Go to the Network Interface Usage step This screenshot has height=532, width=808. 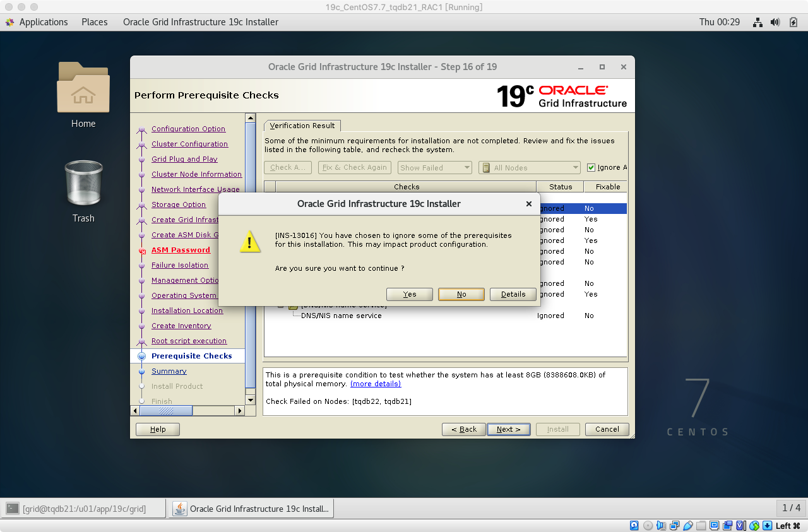point(196,189)
